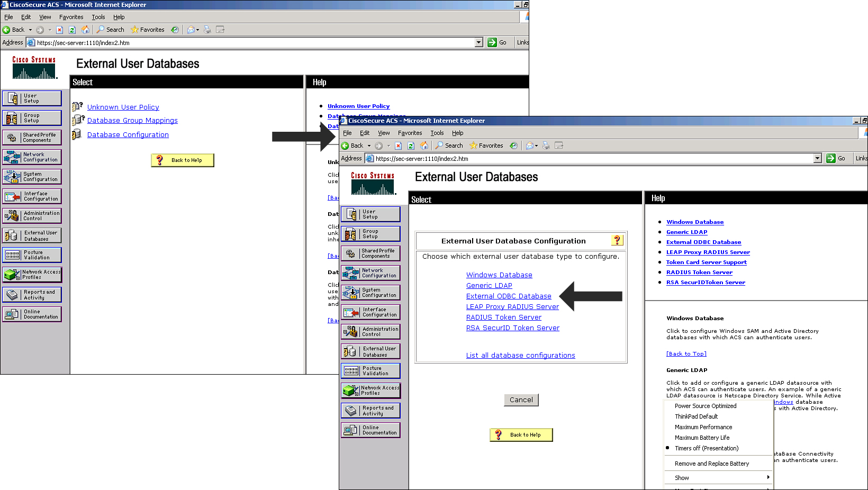Expand the address dropdown in front window
Image resolution: width=868 pixels, height=490 pixels.
click(x=817, y=158)
